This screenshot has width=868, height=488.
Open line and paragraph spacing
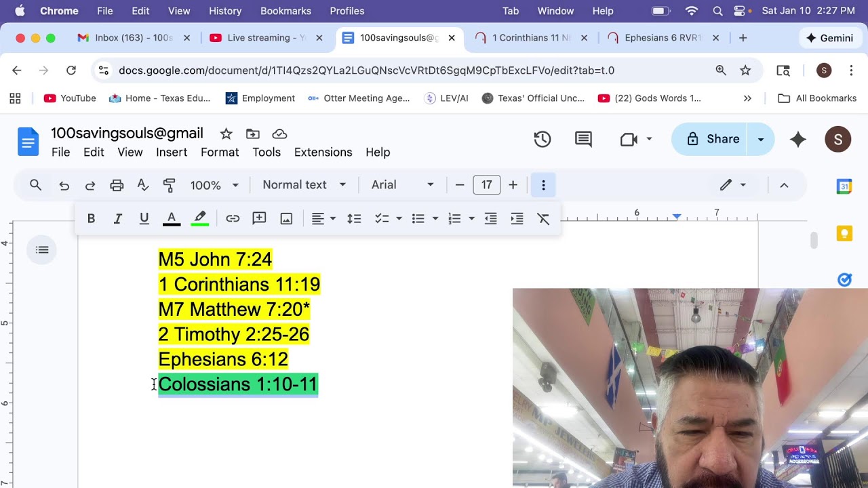[354, 218]
